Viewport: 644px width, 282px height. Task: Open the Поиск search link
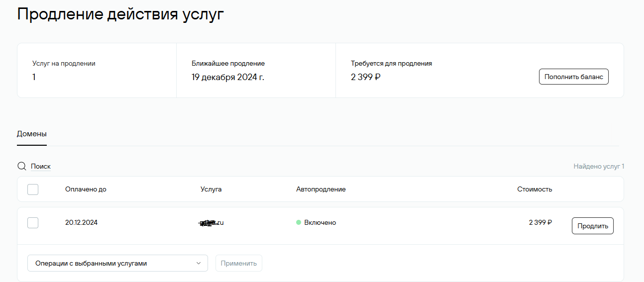point(41,166)
